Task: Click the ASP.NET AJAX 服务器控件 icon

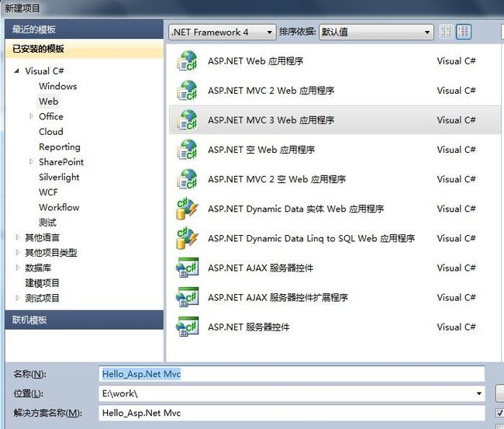Action: click(187, 268)
